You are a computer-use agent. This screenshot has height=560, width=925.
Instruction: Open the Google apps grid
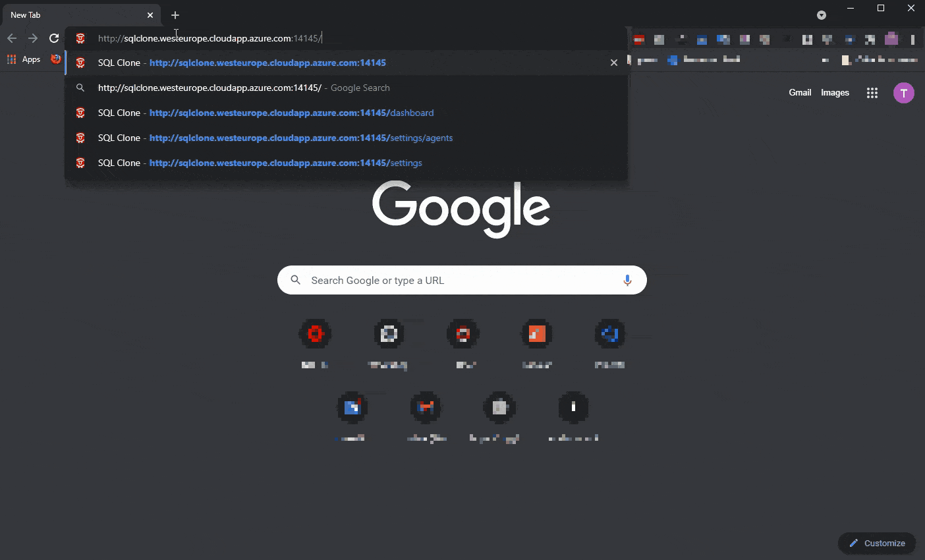tap(872, 93)
